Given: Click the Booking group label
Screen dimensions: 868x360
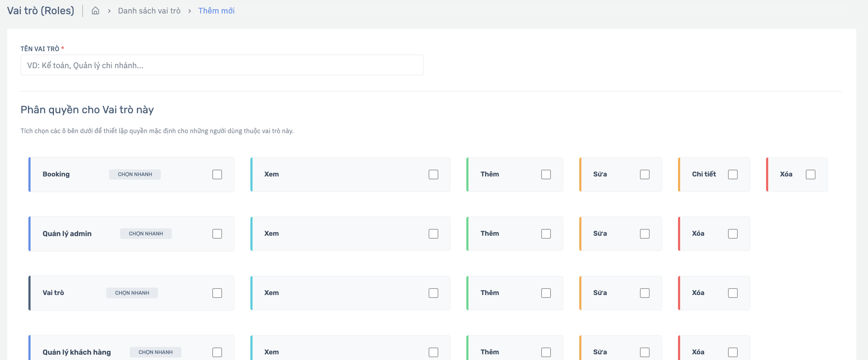Looking at the screenshot, I should click(56, 174).
